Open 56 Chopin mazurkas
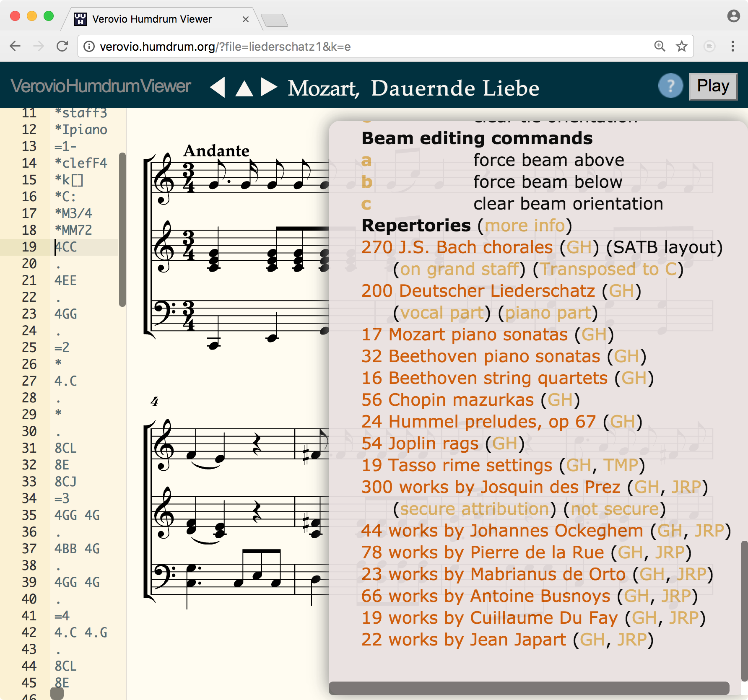The height and width of the screenshot is (700, 748). coord(447,400)
